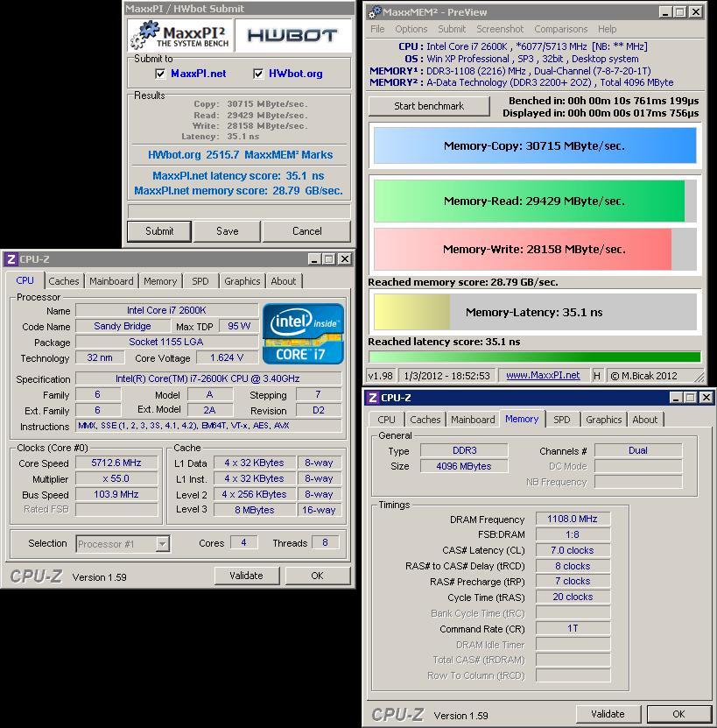Select Graphics tab in right CPU-Z window

pos(603,420)
